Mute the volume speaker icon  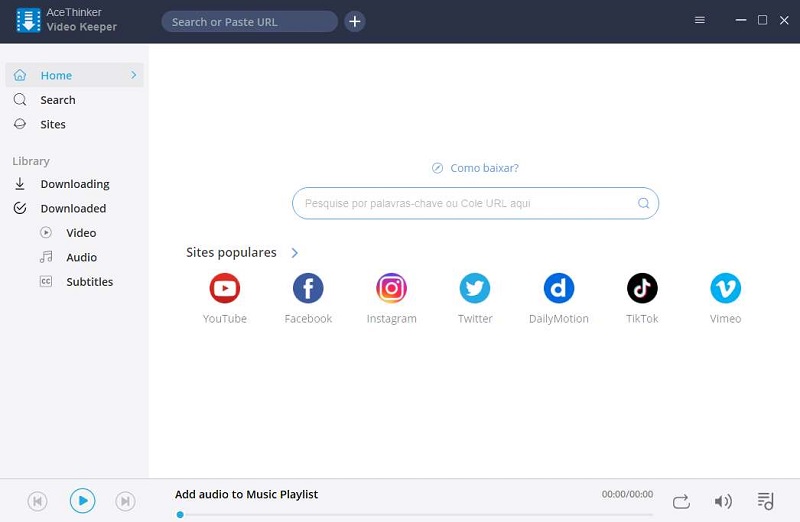coord(723,502)
